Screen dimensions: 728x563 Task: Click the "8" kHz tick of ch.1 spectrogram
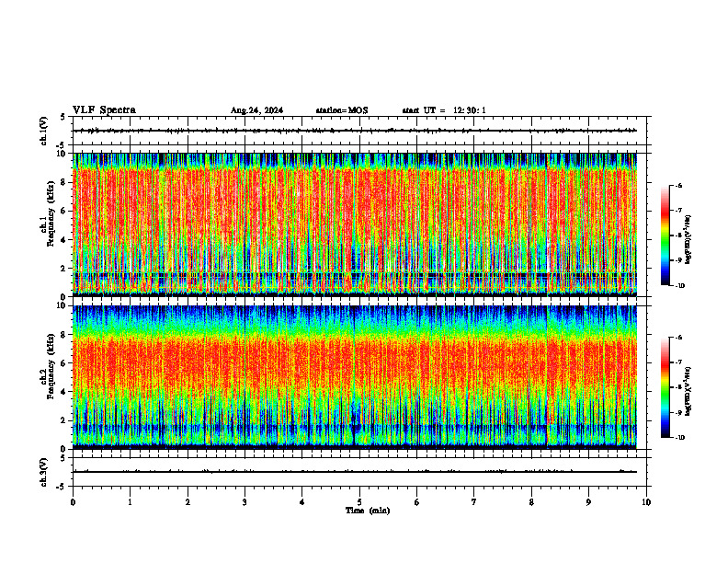click(64, 182)
